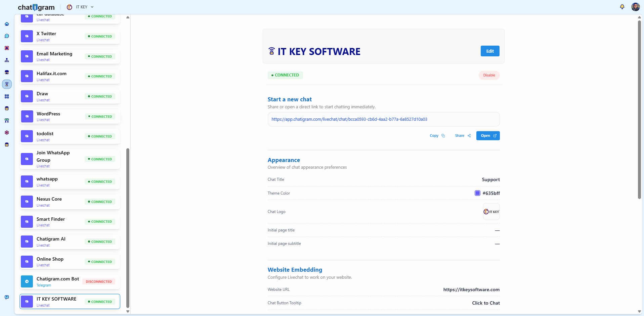The height and width of the screenshot is (316, 644).
Task: Click the 'Click to Chat' tooltip value
Action: point(486,303)
